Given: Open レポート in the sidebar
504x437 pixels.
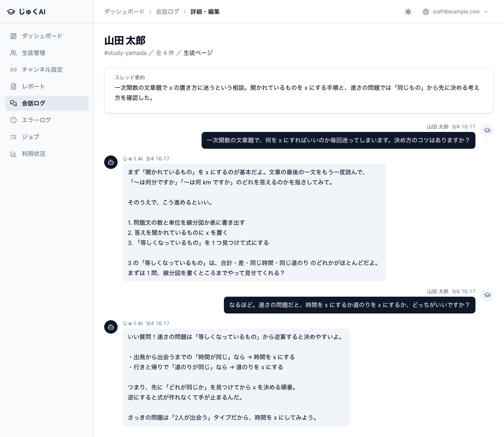Looking at the screenshot, I should click(47, 87).
